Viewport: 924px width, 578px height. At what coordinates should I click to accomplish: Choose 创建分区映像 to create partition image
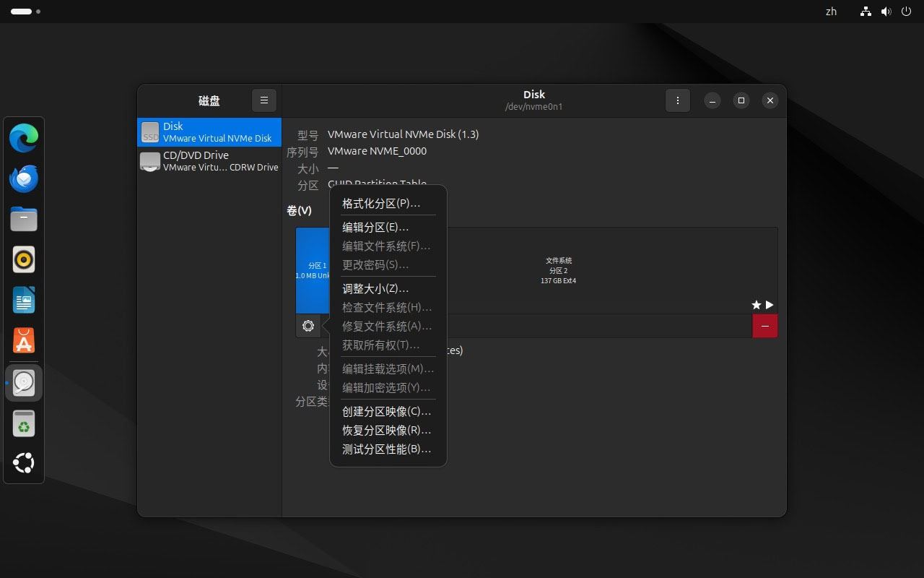386,411
